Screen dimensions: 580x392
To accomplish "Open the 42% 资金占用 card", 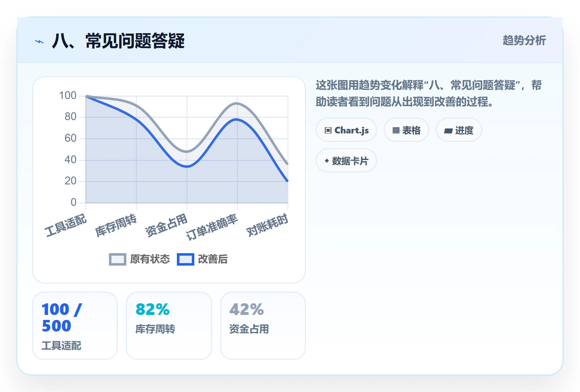I will coord(263,326).
